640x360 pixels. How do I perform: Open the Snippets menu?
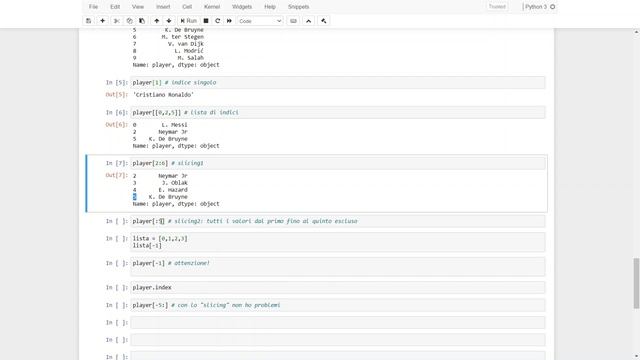[298, 7]
